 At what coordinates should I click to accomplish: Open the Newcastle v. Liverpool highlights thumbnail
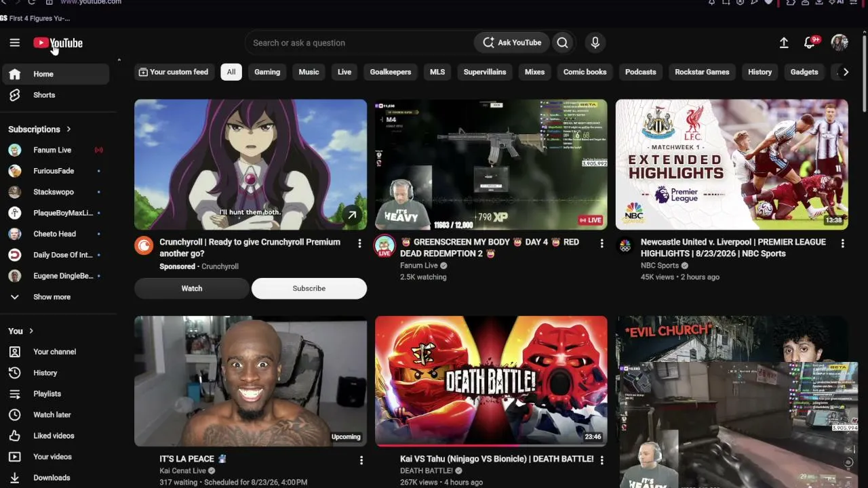[x=732, y=165]
